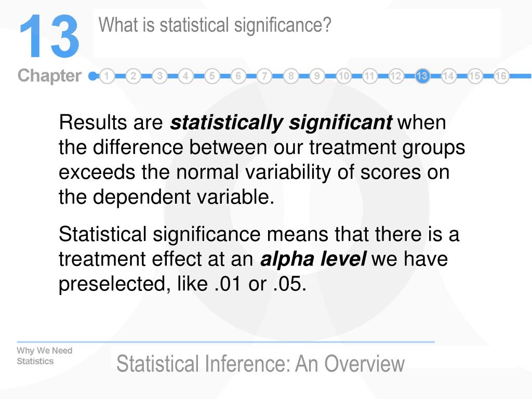Jump to chapter 1 marker
This screenshot has height=399, width=532.
click(x=107, y=76)
